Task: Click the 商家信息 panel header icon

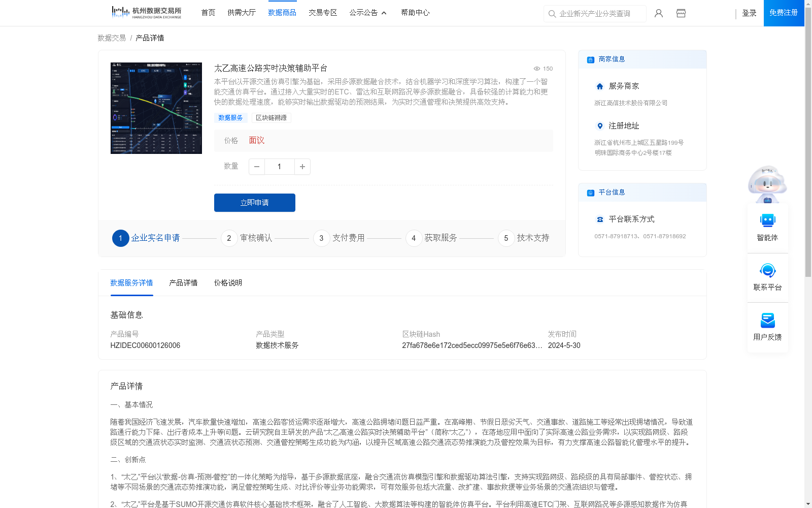Action: pyautogui.click(x=591, y=59)
